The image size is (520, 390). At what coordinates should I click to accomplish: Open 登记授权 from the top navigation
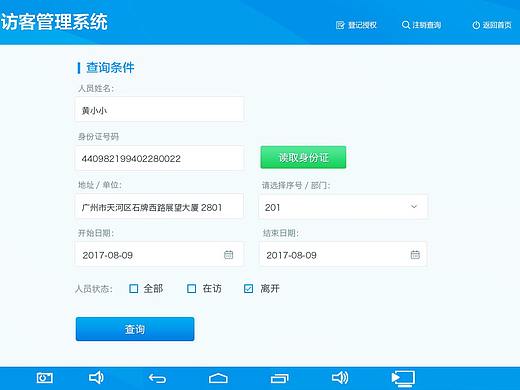point(356,25)
